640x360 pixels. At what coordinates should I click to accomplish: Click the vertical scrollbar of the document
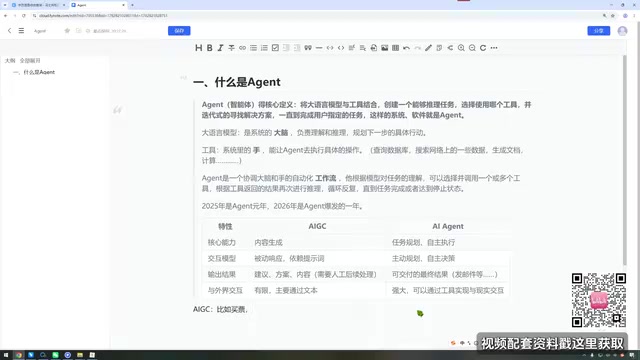(x=624, y=160)
